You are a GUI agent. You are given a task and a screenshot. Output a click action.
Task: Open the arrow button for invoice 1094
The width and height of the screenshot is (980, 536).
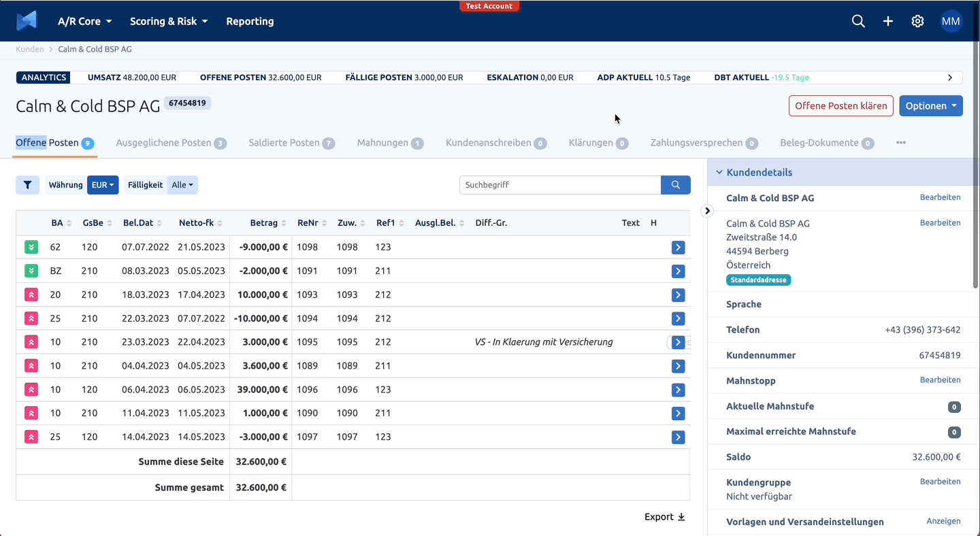[678, 318]
